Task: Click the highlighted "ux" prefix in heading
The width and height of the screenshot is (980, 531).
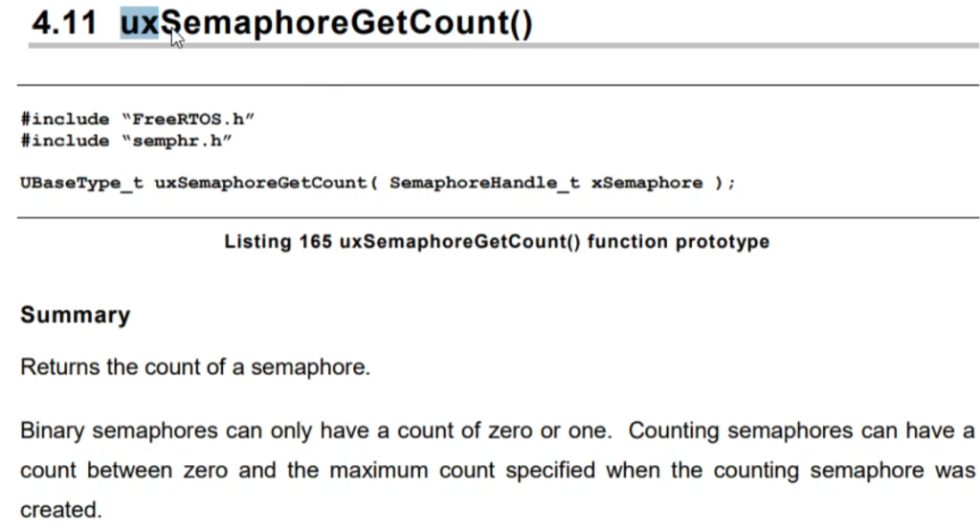Action: click(140, 22)
